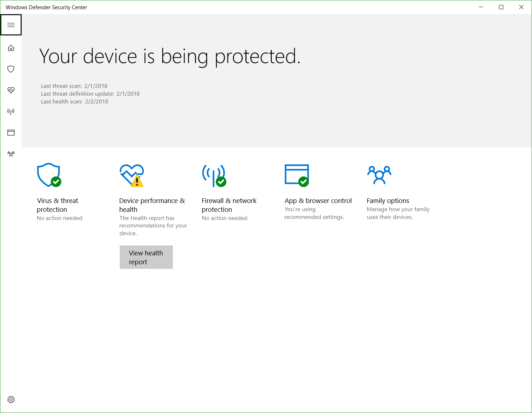Click the large Family options people icon
Screen dimensions: 532x413
(x=379, y=175)
